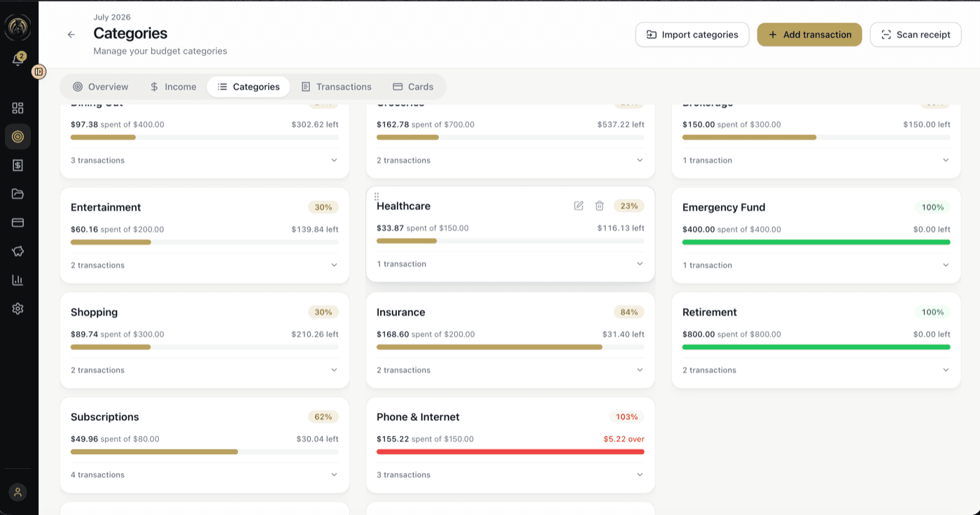This screenshot has height=515, width=980.
Task: Open the piggy bank savings icon
Action: pyautogui.click(x=18, y=251)
